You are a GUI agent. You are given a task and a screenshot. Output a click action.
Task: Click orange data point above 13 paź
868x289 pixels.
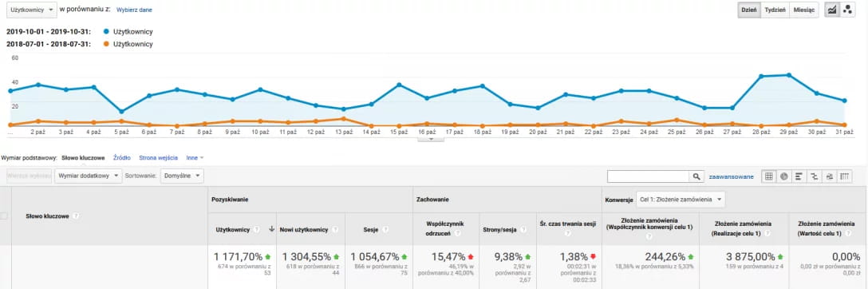coord(343,118)
